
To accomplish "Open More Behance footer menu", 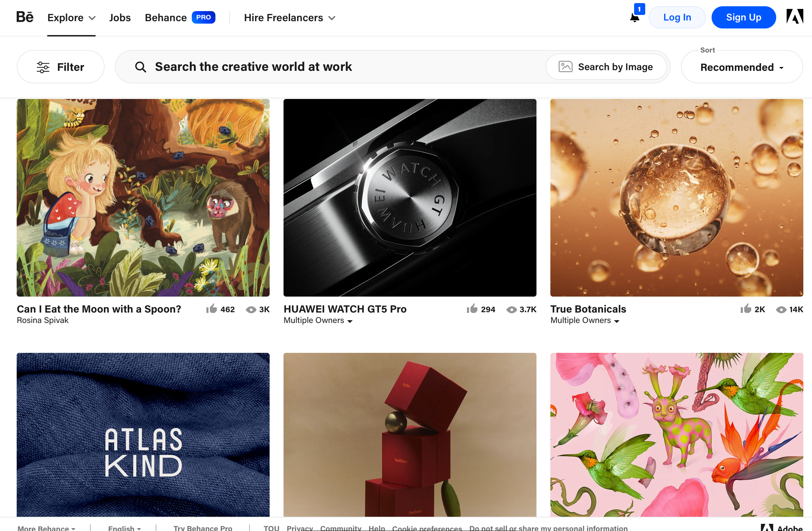I will [46, 528].
